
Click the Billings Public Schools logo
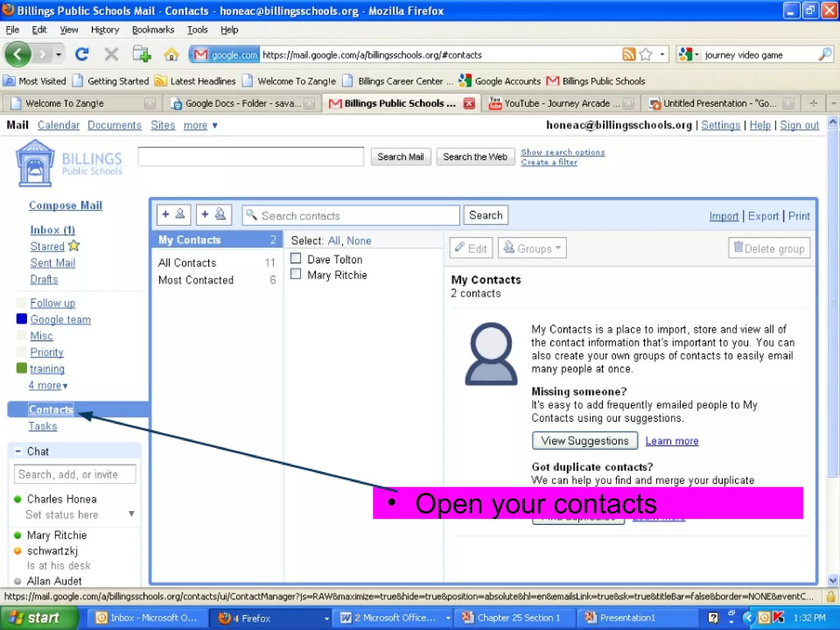(x=69, y=163)
